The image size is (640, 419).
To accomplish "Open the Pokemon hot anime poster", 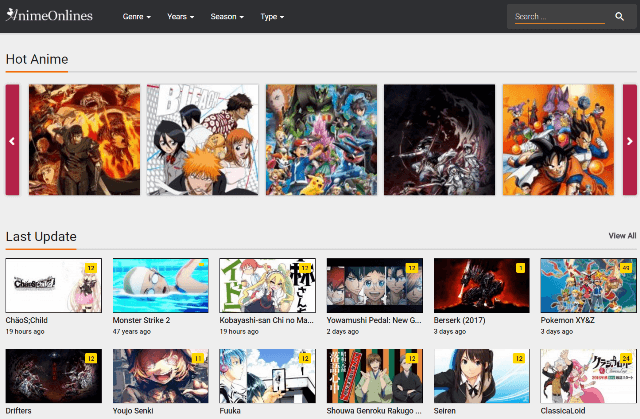I will (321, 140).
